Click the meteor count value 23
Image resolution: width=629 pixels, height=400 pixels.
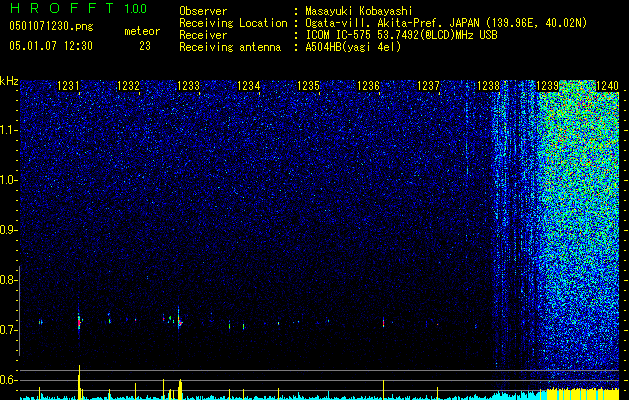click(x=145, y=46)
